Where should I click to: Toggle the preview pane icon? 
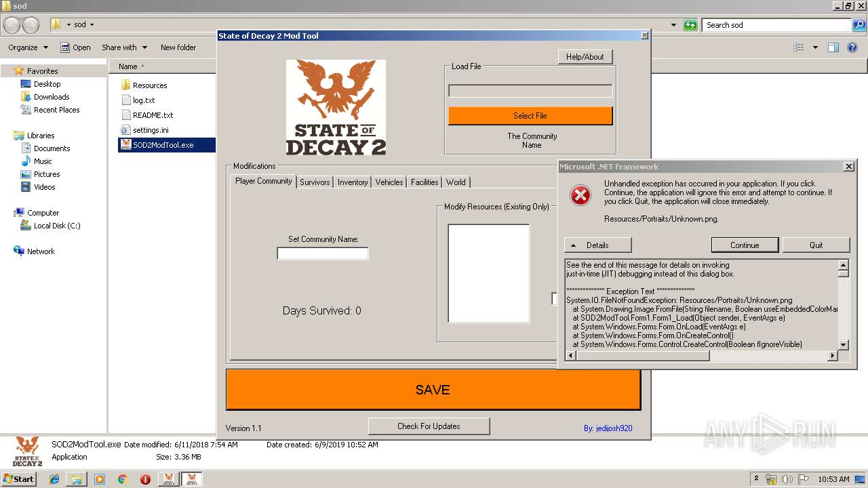(833, 47)
